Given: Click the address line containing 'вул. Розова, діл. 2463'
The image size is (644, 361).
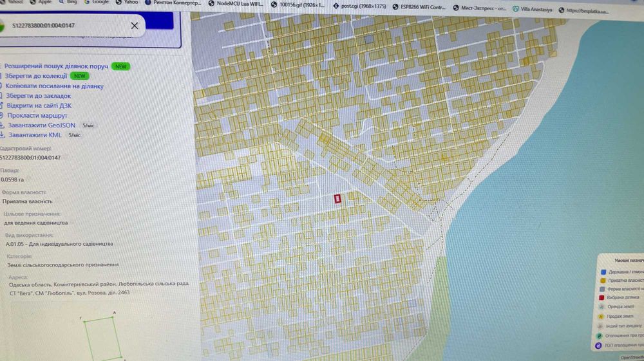Looking at the screenshot, I should 70,293.
